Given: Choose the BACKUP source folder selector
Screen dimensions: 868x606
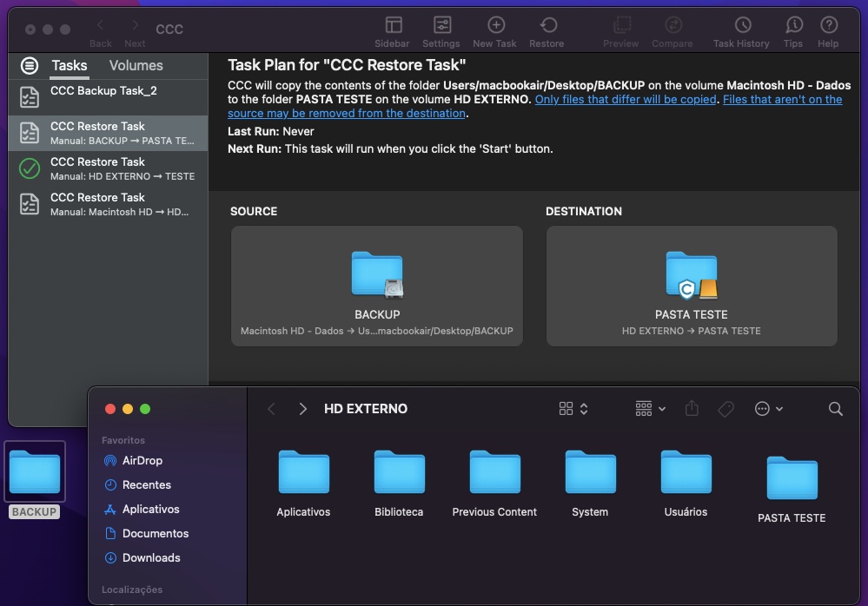Looking at the screenshot, I should pos(377,287).
